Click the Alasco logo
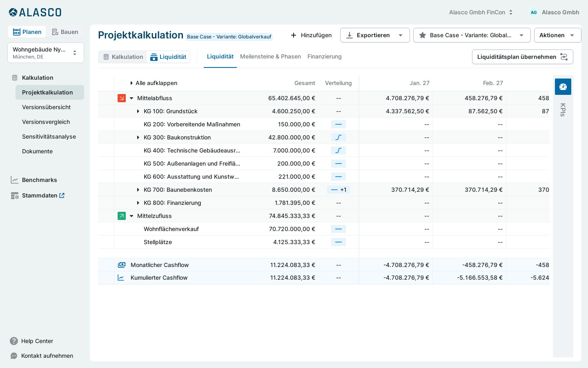The width and height of the screenshot is (588, 368). coord(35,12)
